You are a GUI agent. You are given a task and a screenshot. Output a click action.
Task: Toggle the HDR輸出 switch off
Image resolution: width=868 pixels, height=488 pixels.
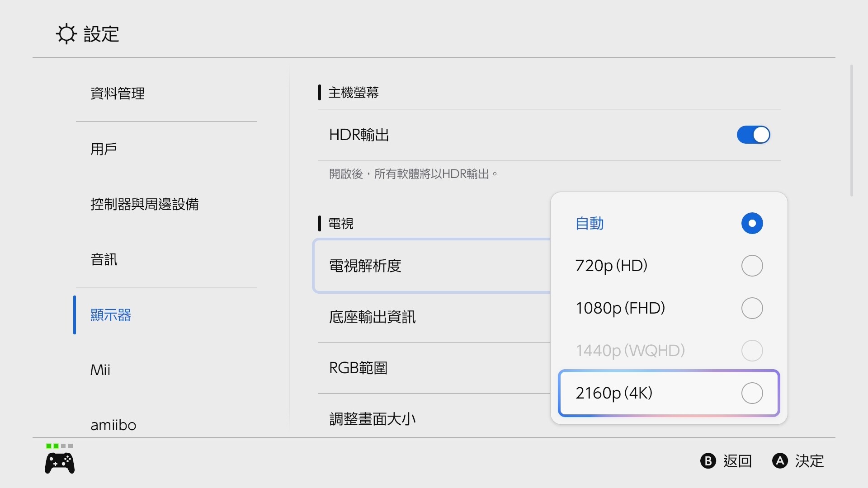click(753, 135)
